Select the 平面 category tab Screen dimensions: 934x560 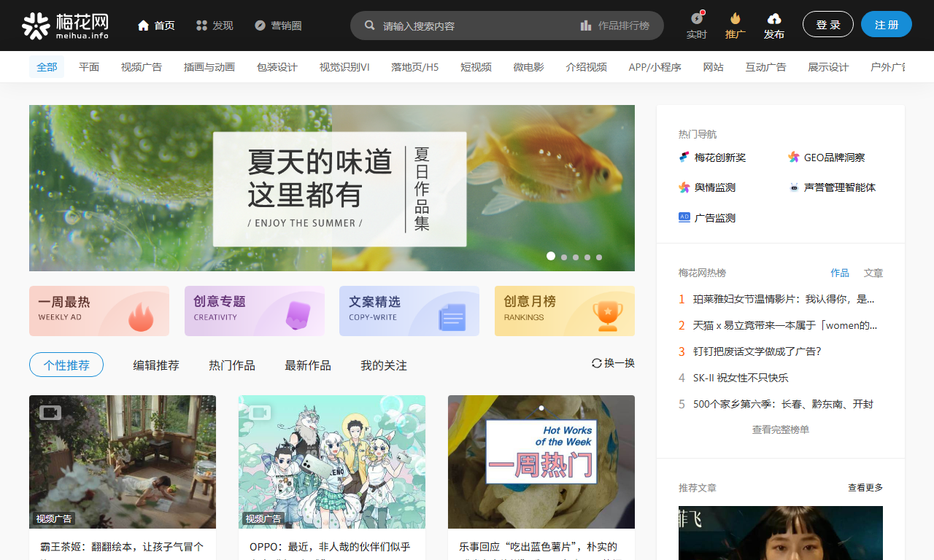pos(89,67)
